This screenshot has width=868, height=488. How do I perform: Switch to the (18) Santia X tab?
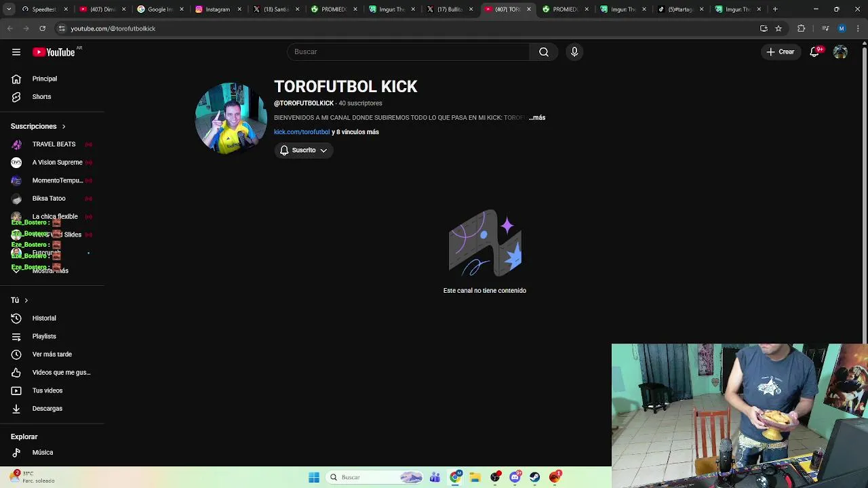(x=275, y=9)
